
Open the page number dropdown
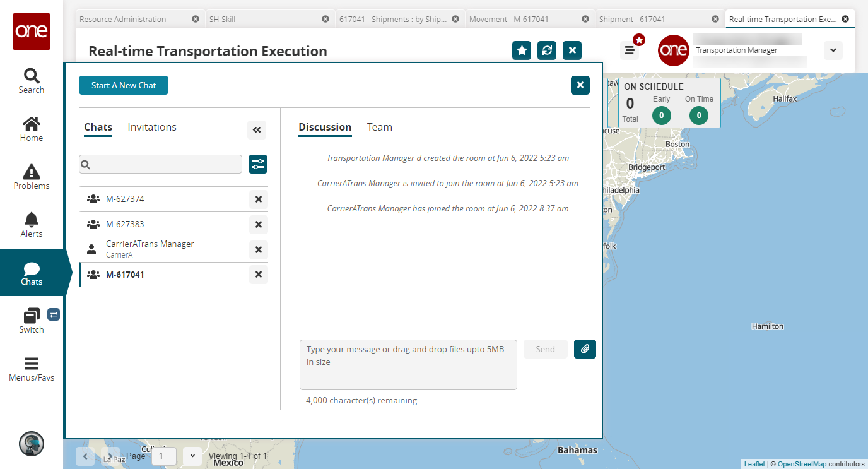pos(192,456)
